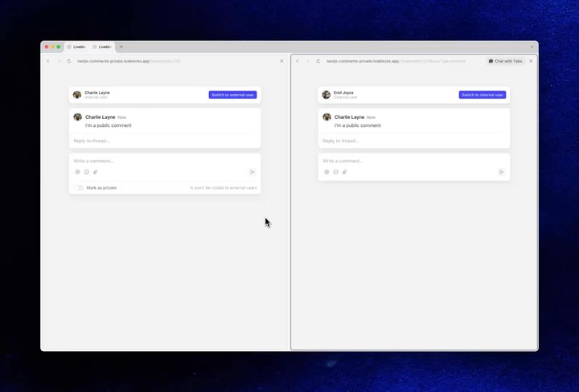The image size is (579, 392).
Task: Reload the right pane page
Action: 318,61
